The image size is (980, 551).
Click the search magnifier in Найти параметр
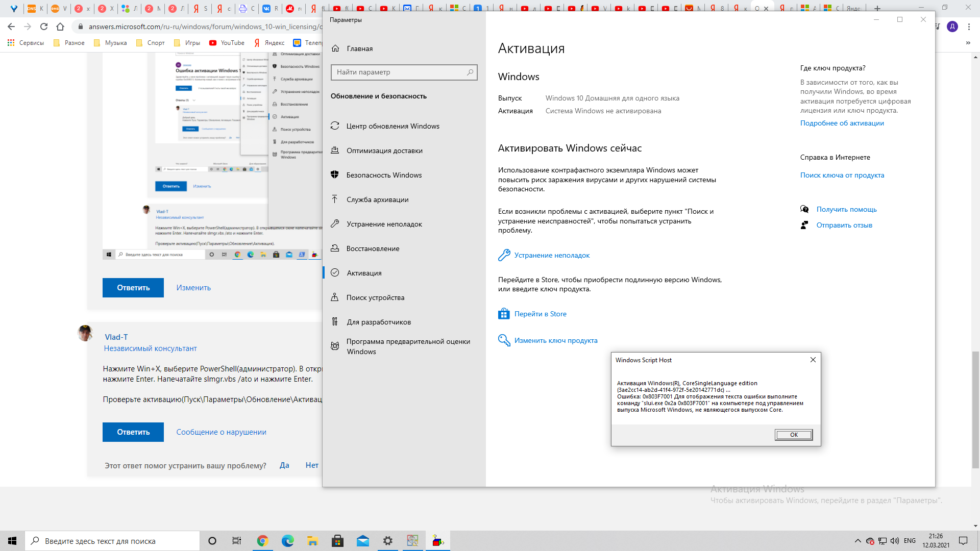tap(470, 72)
